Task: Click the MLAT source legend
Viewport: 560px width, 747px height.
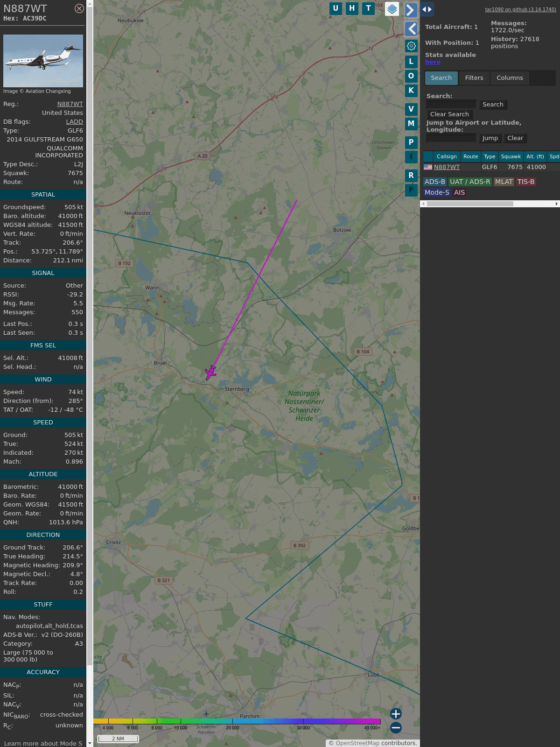Action: tap(504, 182)
